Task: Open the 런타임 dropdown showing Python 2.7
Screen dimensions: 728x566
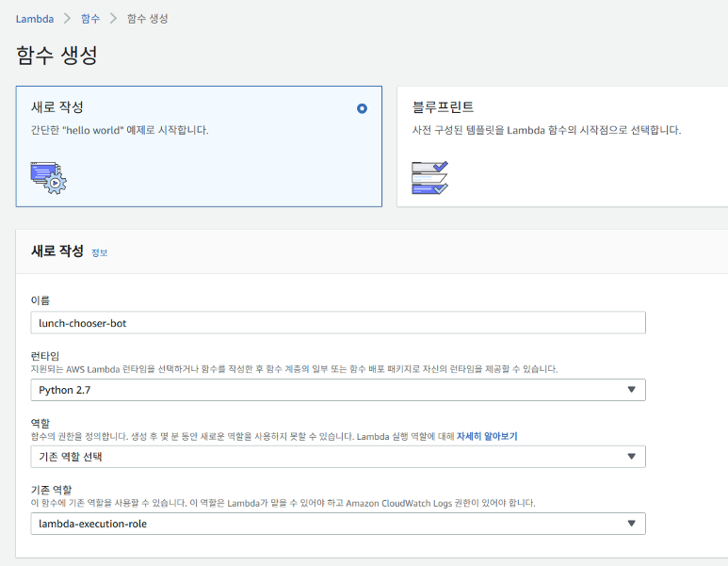Action: 337,390
